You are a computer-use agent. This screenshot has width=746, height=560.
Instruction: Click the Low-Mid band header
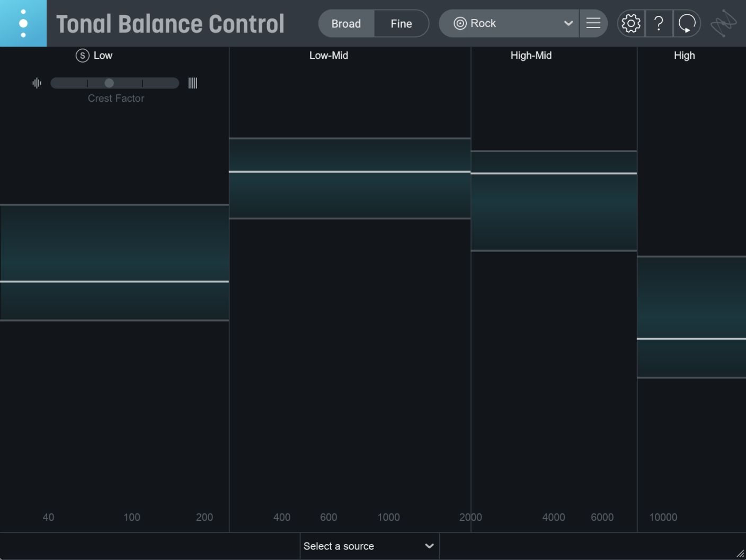click(x=328, y=55)
